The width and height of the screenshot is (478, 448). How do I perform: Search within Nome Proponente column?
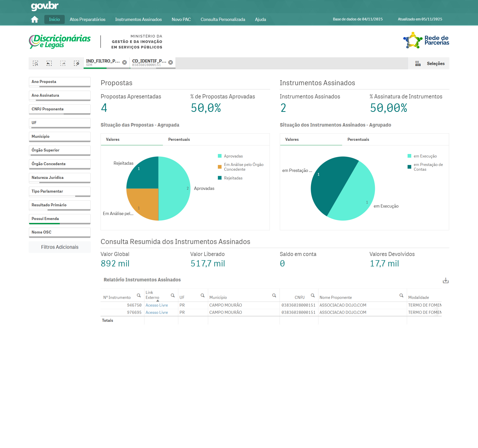coord(401,296)
